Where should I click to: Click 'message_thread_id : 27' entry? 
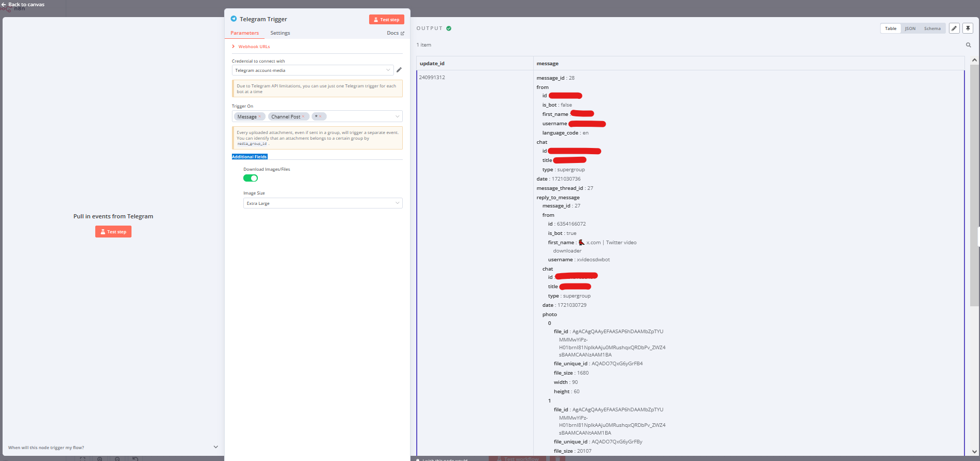tap(565, 188)
